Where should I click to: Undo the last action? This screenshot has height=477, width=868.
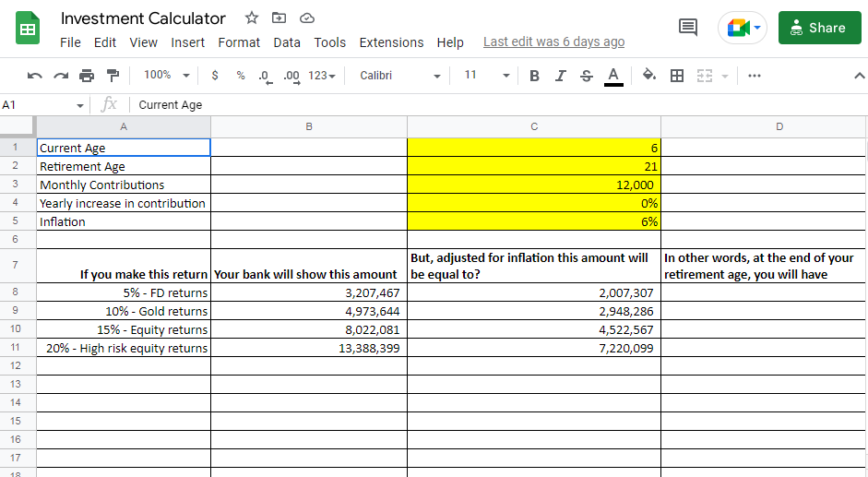(34, 76)
